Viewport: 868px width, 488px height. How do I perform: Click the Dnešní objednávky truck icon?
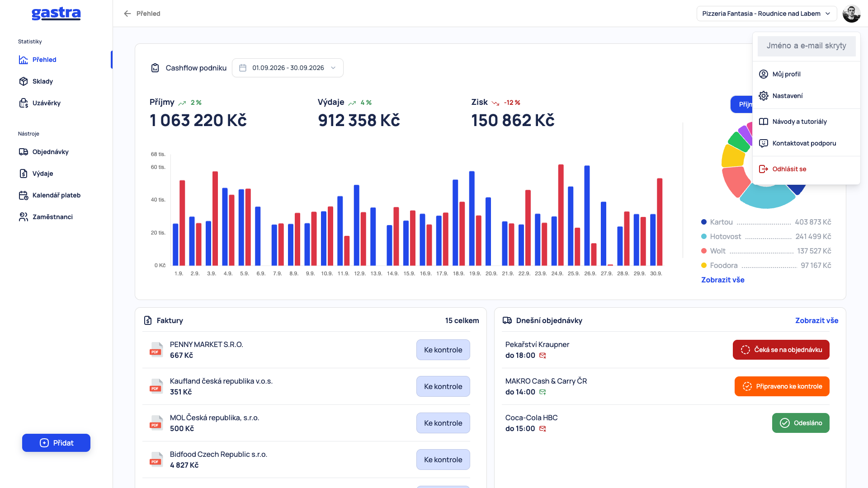tap(507, 320)
